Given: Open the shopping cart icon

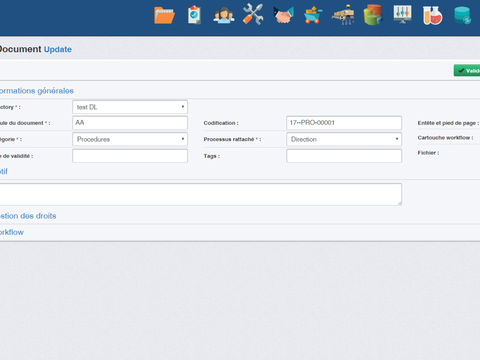Looking at the screenshot, I should coord(313,15).
